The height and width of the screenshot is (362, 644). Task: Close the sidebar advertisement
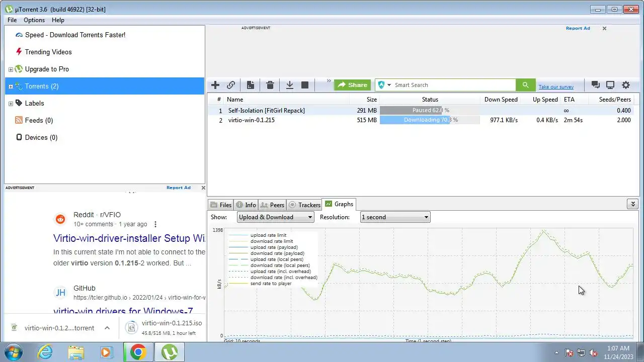[x=203, y=188]
